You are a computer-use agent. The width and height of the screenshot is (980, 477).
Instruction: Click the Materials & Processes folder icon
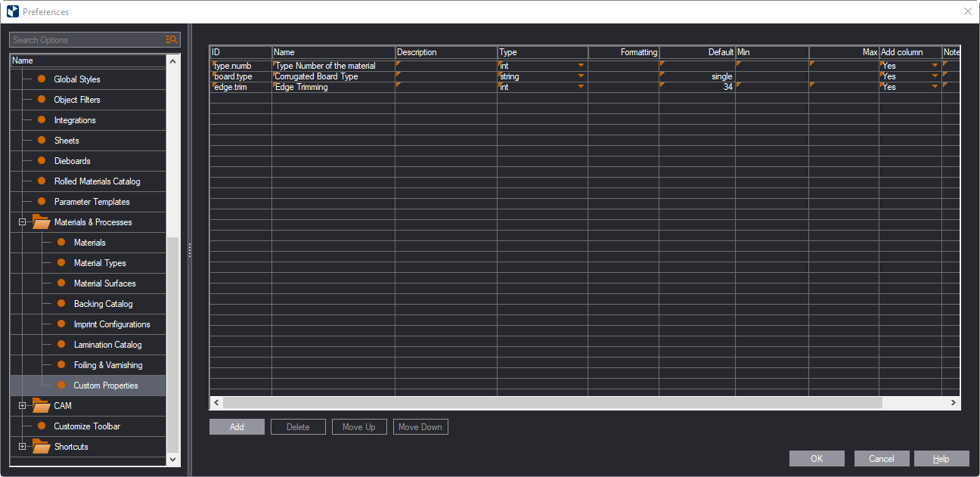point(41,222)
